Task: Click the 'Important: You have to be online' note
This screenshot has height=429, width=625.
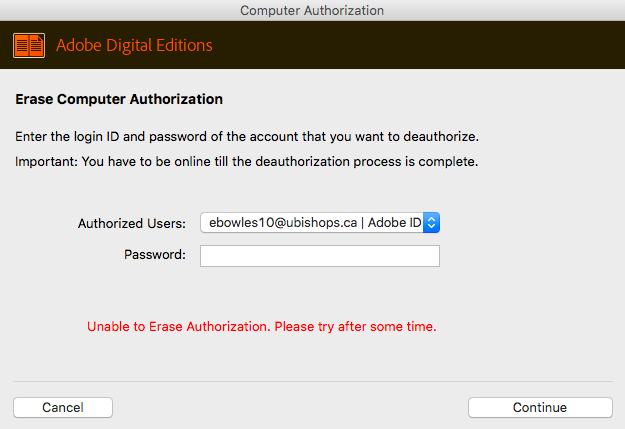Action: (x=246, y=161)
